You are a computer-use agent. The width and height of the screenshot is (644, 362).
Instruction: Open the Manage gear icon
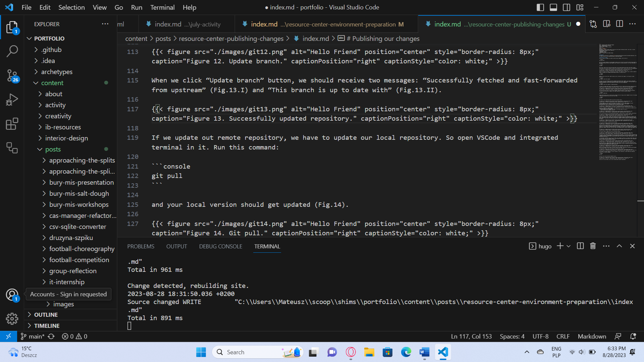click(x=12, y=318)
